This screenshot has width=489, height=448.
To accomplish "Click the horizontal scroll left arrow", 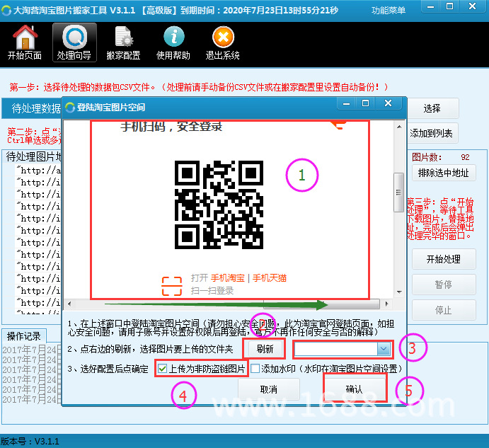I will [69, 304].
